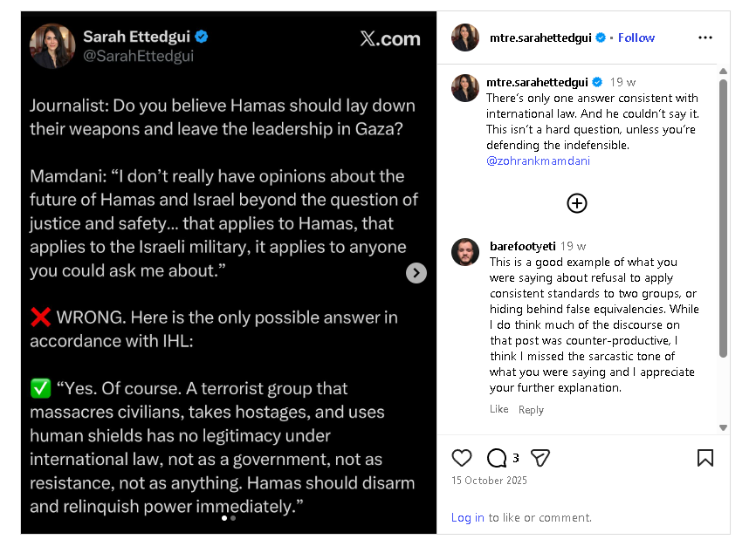Follow mtre.sarahettedgui
Viewport: 756px width, 553px height.
pos(636,38)
